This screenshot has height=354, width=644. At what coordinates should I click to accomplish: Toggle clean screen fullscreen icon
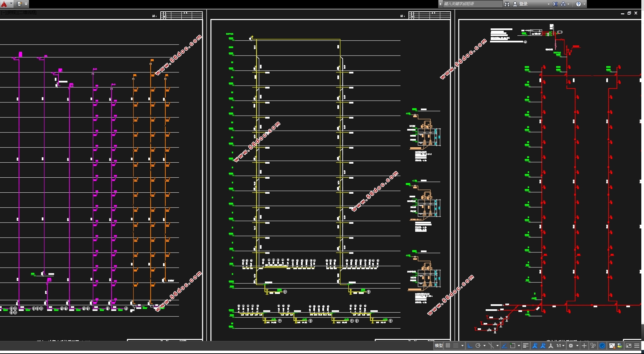click(629, 346)
